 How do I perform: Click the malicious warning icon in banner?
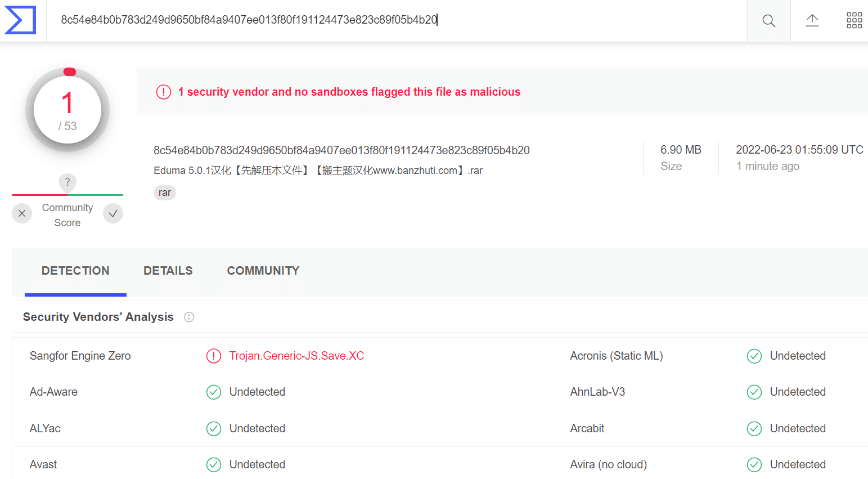pos(164,92)
